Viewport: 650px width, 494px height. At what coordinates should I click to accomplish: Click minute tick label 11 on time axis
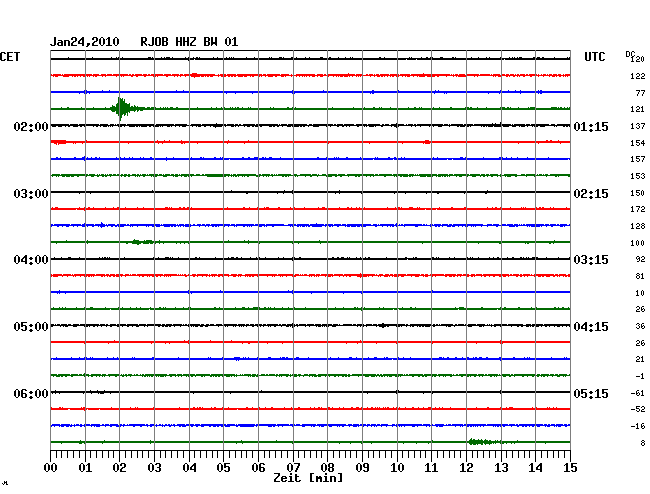[431, 468]
